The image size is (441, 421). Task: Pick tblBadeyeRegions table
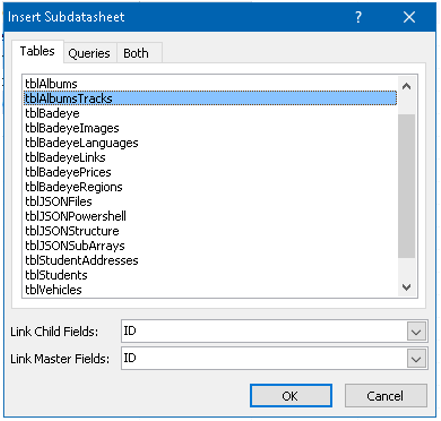(x=210, y=187)
